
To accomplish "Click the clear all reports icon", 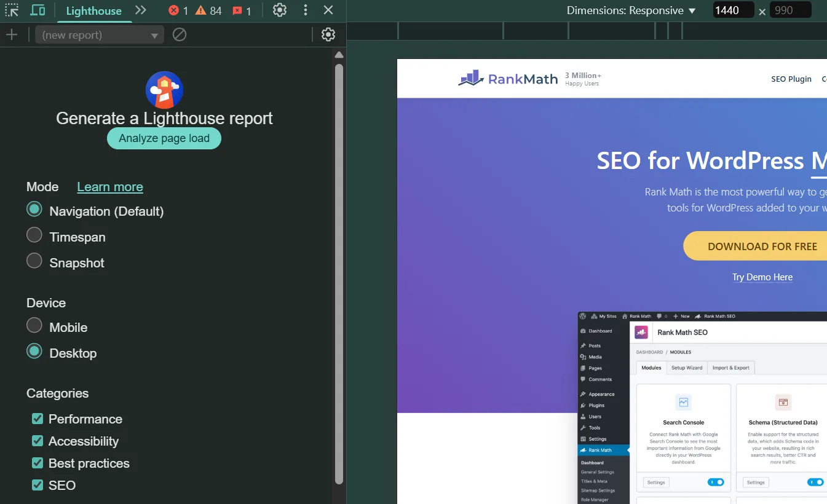I will (x=179, y=34).
